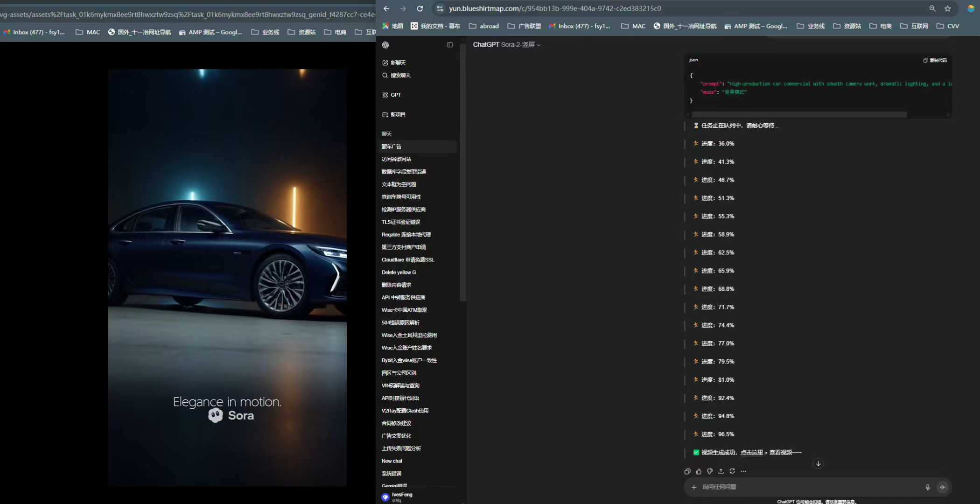This screenshot has width=980, height=504.
Task: Click the thumbs up icon
Action: (699, 471)
